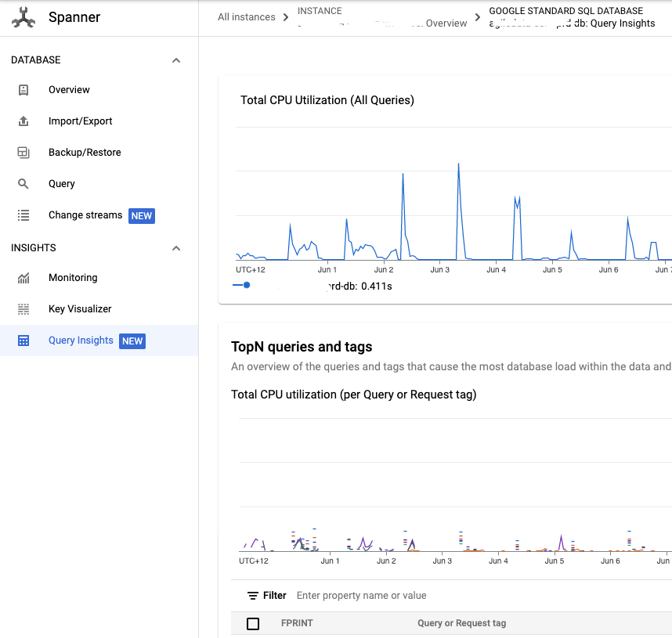Open the Query editor page
The width and height of the screenshot is (672, 638).
pos(62,184)
